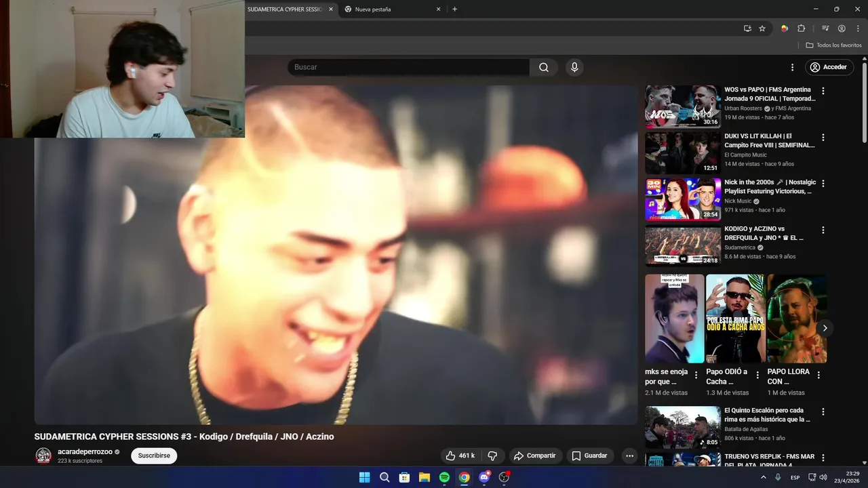The height and width of the screenshot is (488, 868).
Task: Bookmark this page with the star icon
Action: click(x=762, y=28)
